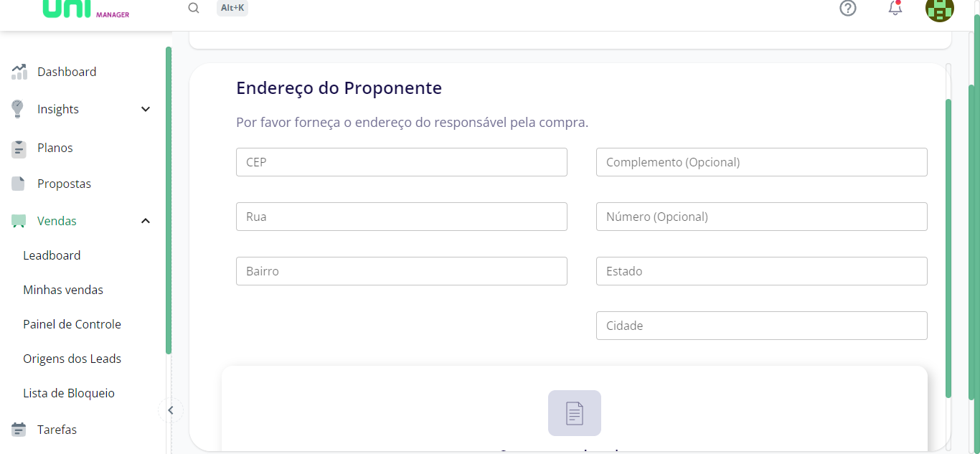This screenshot has height=454, width=980.
Task: Expand the Insights submenu chevron
Action: [x=146, y=110]
